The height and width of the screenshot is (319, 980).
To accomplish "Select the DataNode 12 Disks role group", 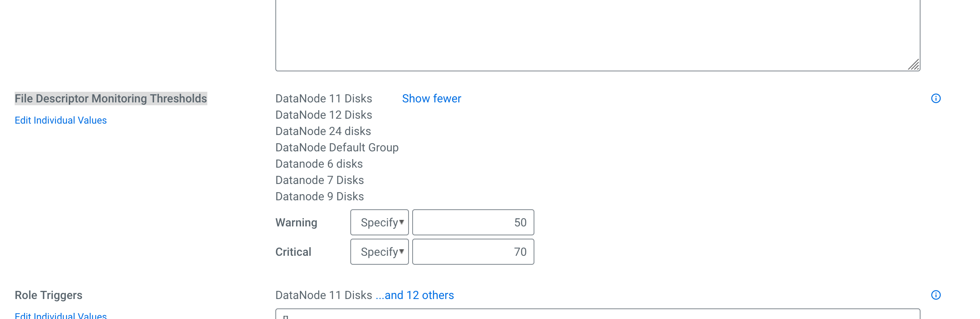I will (324, 115).
